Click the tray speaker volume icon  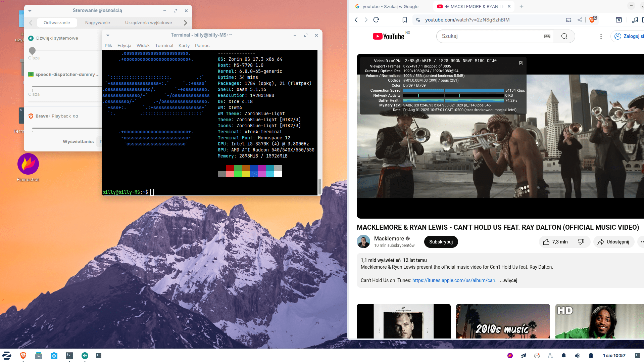pos(577,356)
